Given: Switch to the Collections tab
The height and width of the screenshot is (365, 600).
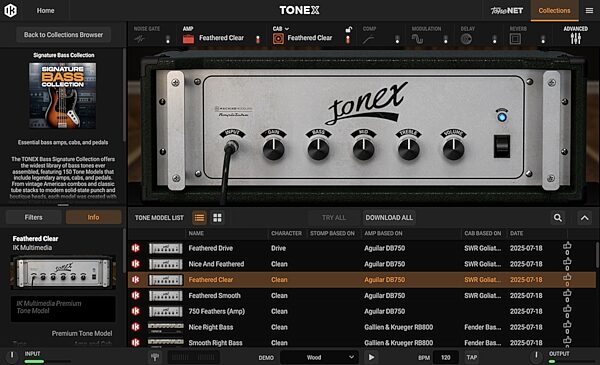Looking at the screenshot, I should [554, 11].
